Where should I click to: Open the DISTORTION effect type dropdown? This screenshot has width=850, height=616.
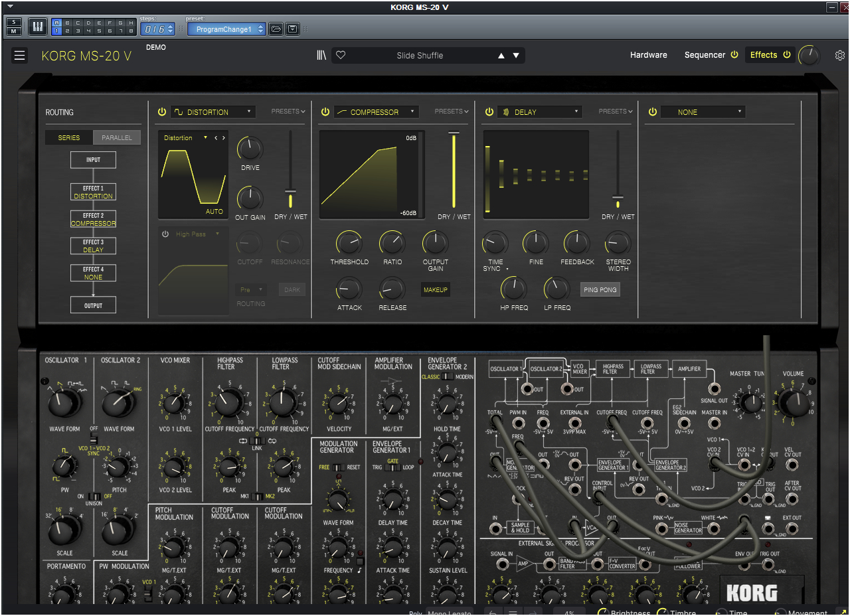[213, 112]
